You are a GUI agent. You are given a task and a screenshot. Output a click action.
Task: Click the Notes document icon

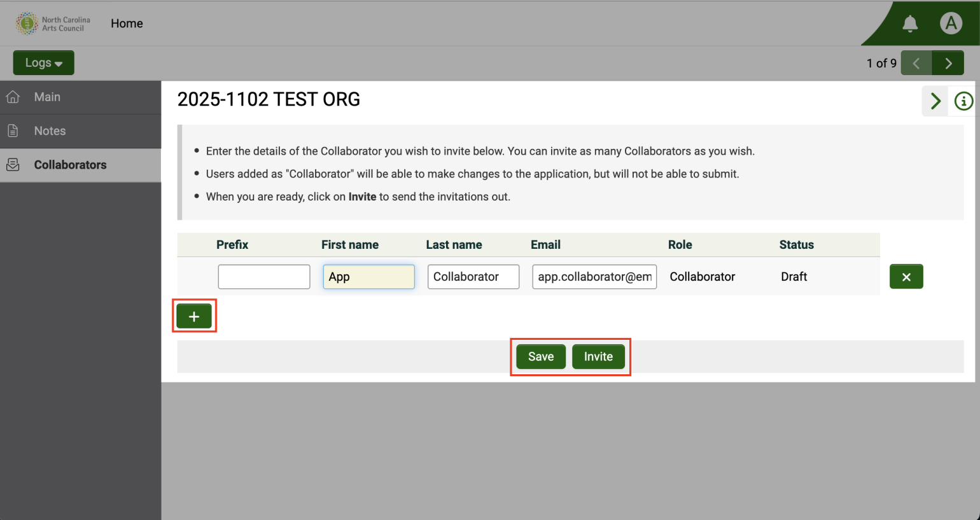pyautogui.click(x=13, y=131)
